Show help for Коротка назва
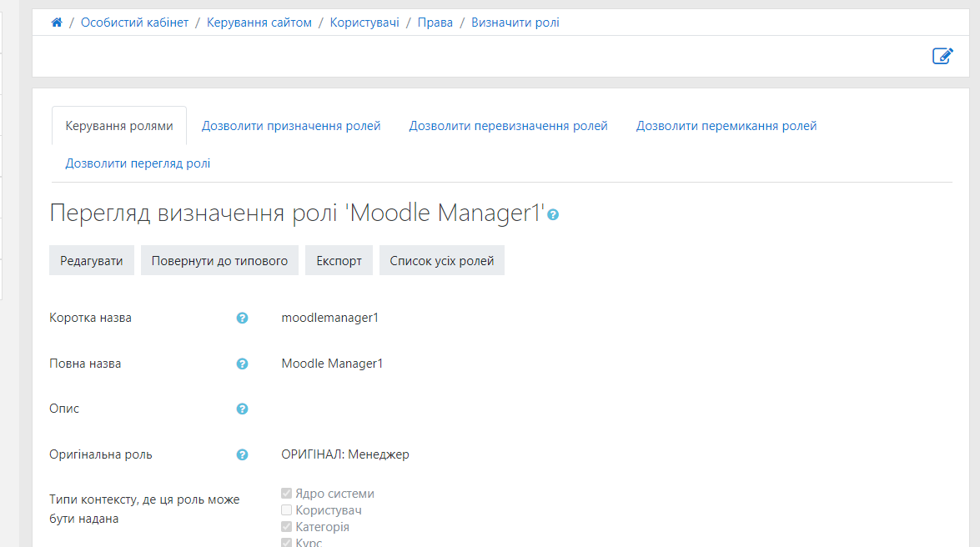This screenshot has width=980, height=547. 243,319
